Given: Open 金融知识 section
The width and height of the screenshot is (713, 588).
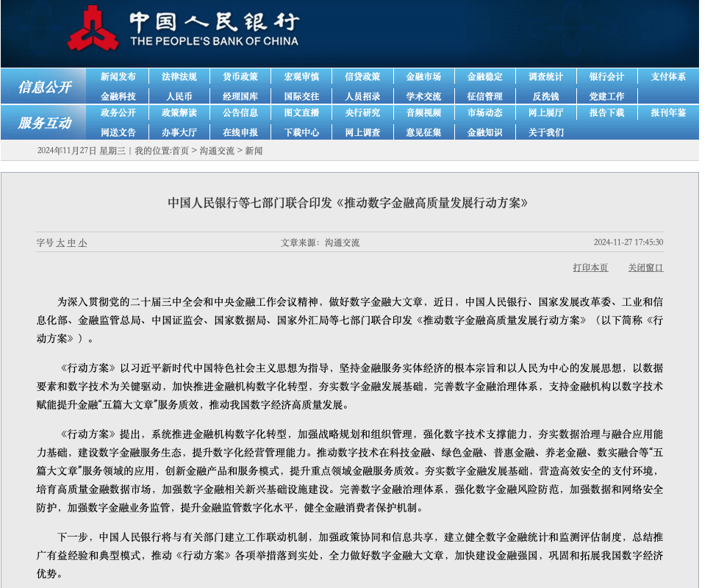Looking at the screenshot, I should pyautogui.click(x=484, y=132).
